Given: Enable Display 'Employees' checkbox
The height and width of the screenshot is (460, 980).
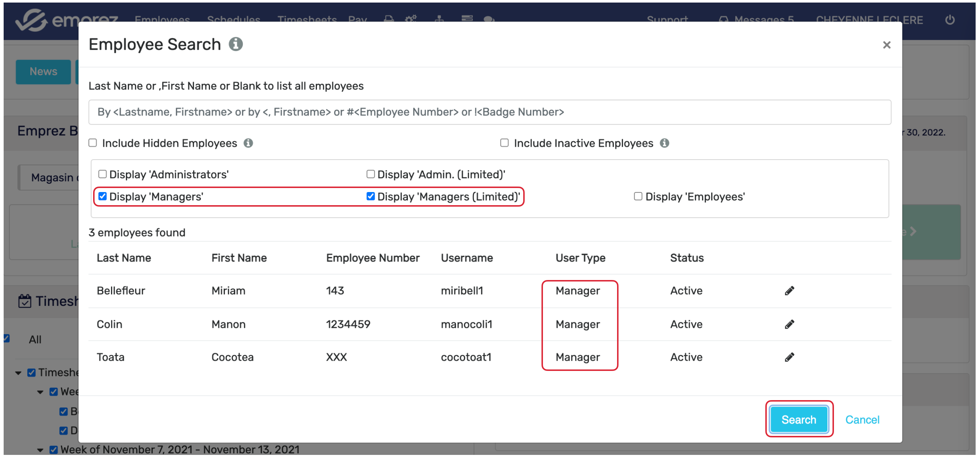Looking at the screenshot, I should pyautogui.click(x=638, y=196).
